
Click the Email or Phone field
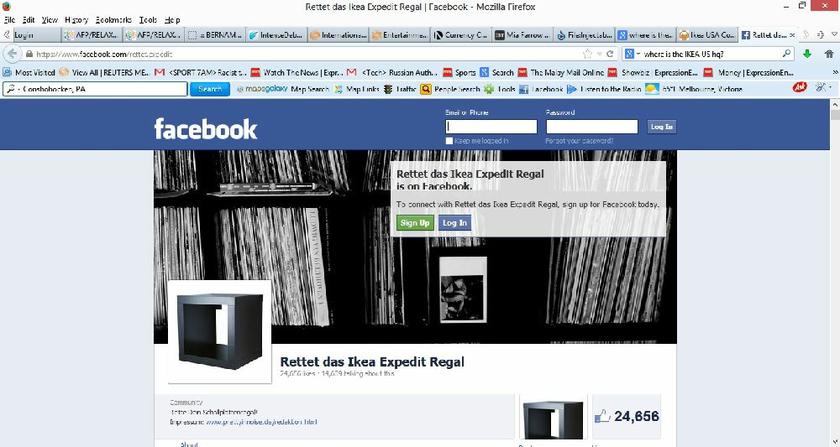click(x=491, y=126)
